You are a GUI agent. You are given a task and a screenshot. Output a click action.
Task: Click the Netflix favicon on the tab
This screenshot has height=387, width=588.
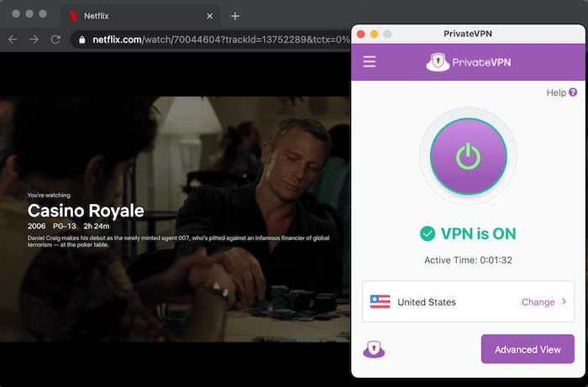click(x=74, y=16)
